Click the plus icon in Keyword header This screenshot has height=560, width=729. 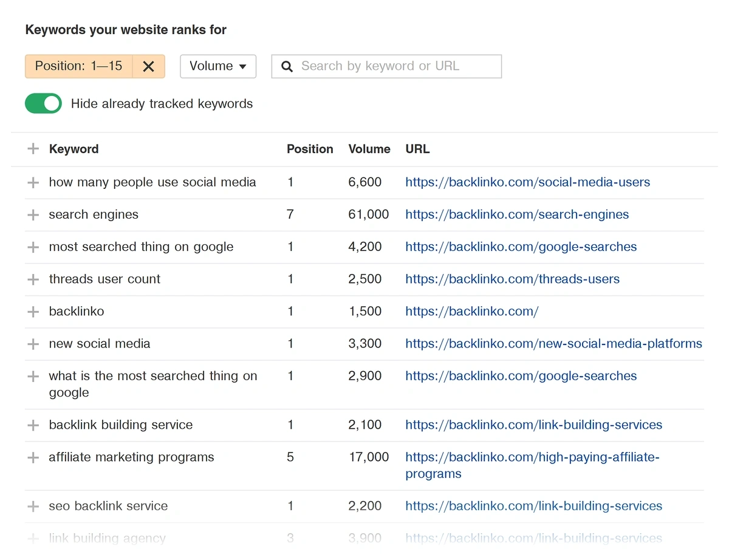[33, 149]
